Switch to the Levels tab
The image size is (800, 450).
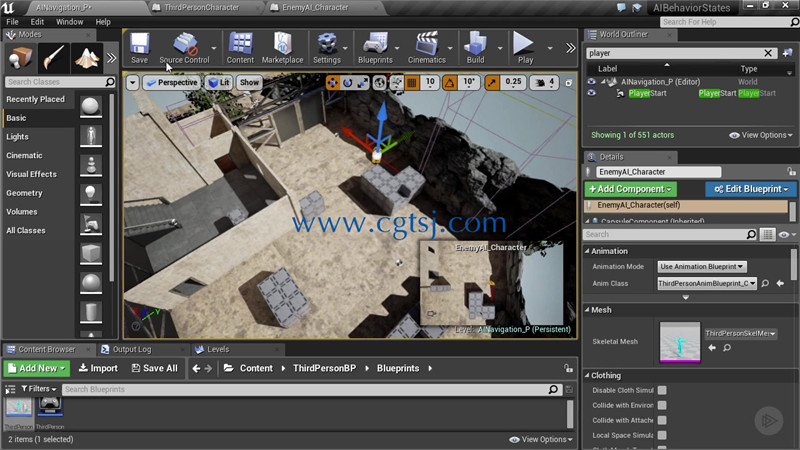[x=218, y=349]
